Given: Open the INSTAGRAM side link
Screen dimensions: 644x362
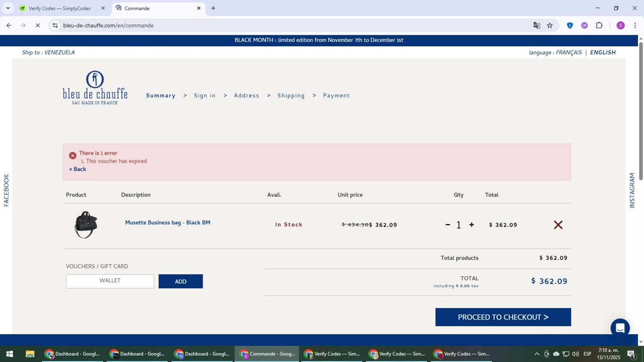Looking at the screenshot, I should pos(632,190).
